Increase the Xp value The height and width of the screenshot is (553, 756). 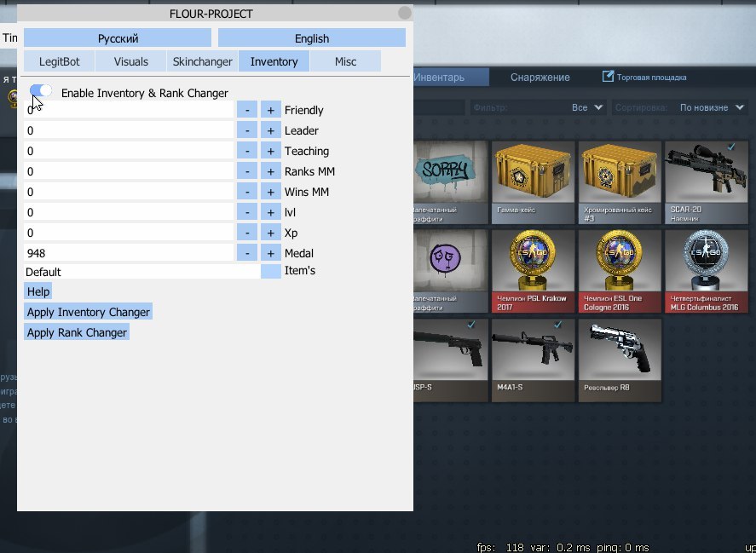(x=270, y=233)
